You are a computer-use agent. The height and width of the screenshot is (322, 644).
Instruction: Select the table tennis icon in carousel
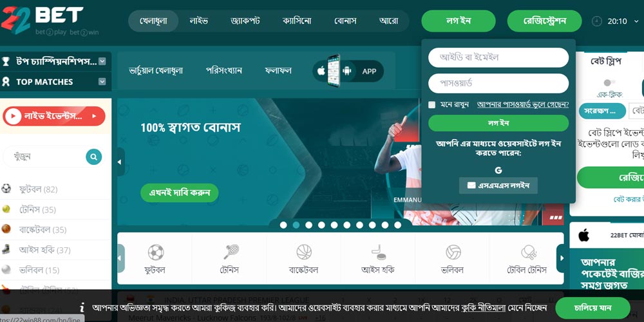pos(527,252)
